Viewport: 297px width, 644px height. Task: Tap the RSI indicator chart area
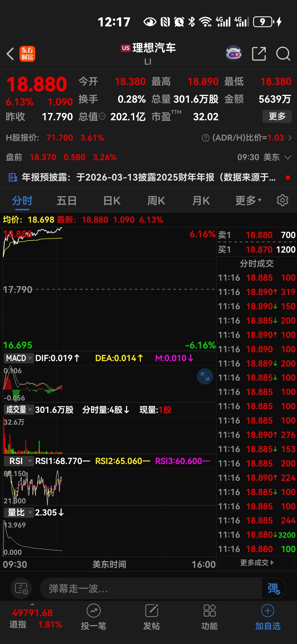pos(109,487)
